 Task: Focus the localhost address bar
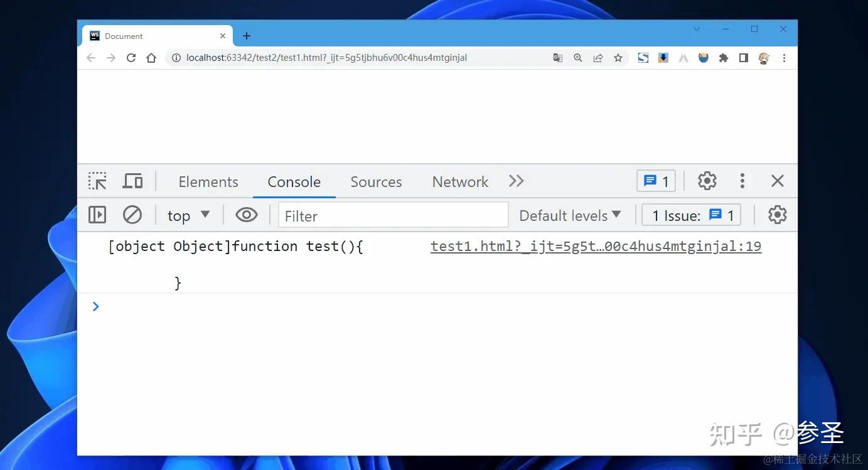click(x=326, y=58)
